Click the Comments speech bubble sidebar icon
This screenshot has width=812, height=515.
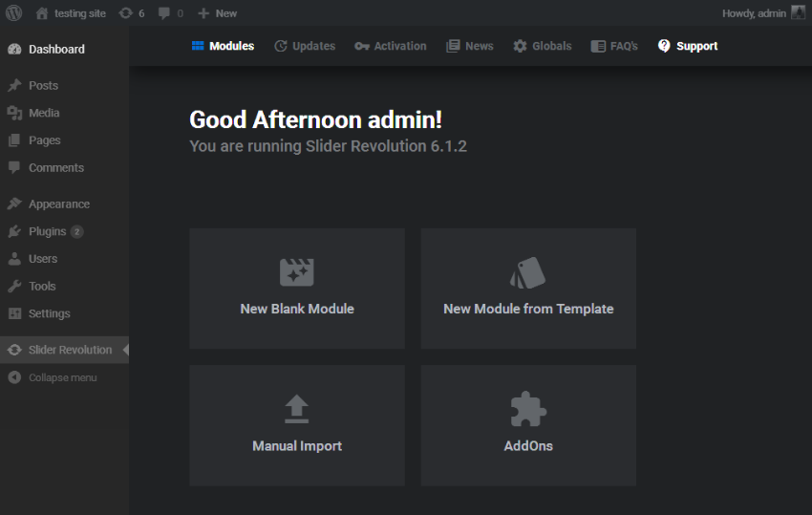tap(14, 167)
